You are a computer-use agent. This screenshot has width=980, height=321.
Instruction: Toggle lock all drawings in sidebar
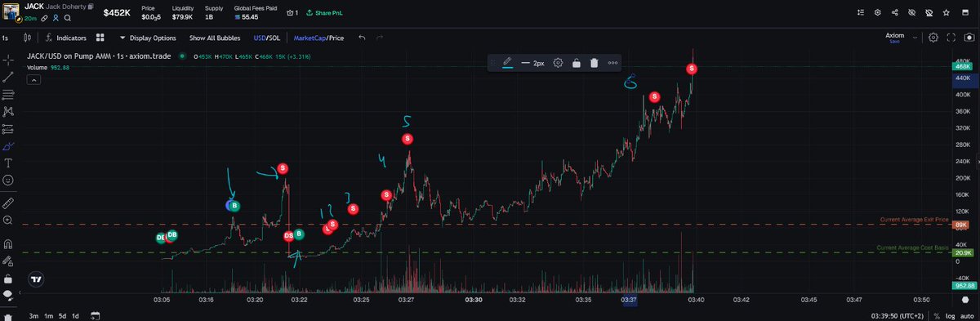pos(8,279)
